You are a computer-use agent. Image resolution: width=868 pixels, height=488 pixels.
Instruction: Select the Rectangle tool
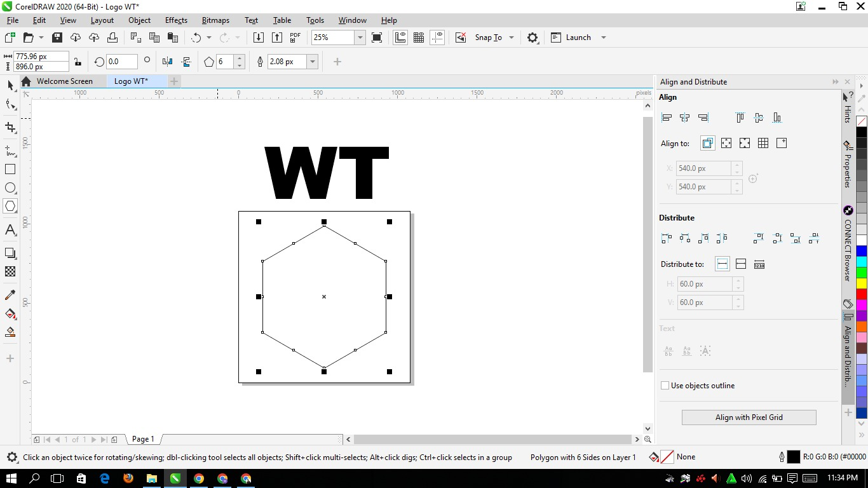10,169
